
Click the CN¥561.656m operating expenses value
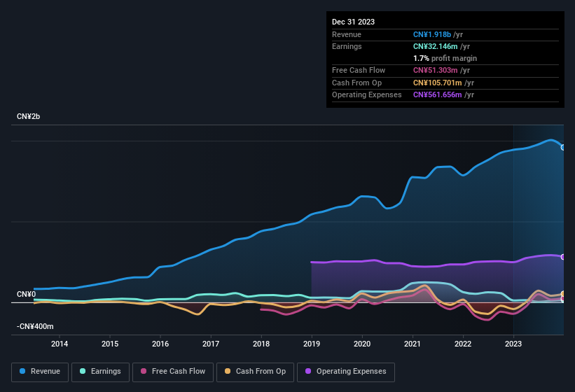point(443,94)
